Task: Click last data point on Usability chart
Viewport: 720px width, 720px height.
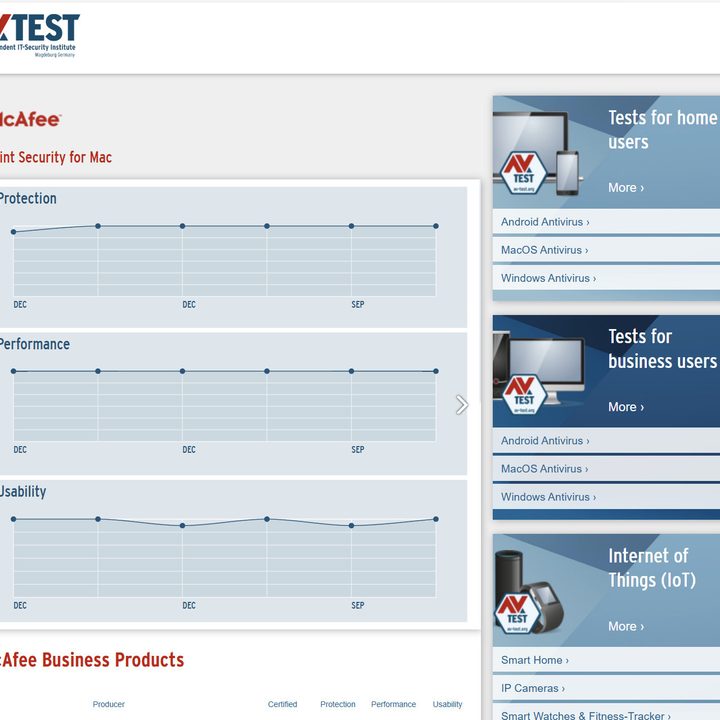Action: pyautogui.click(x=436, y=519)
